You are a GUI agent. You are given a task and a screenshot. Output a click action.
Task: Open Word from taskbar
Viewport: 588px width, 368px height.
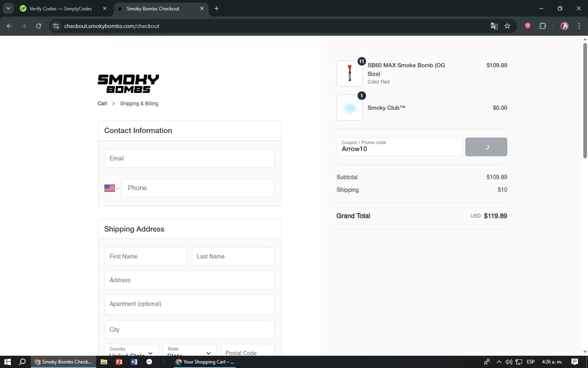[x=134, y=362]
